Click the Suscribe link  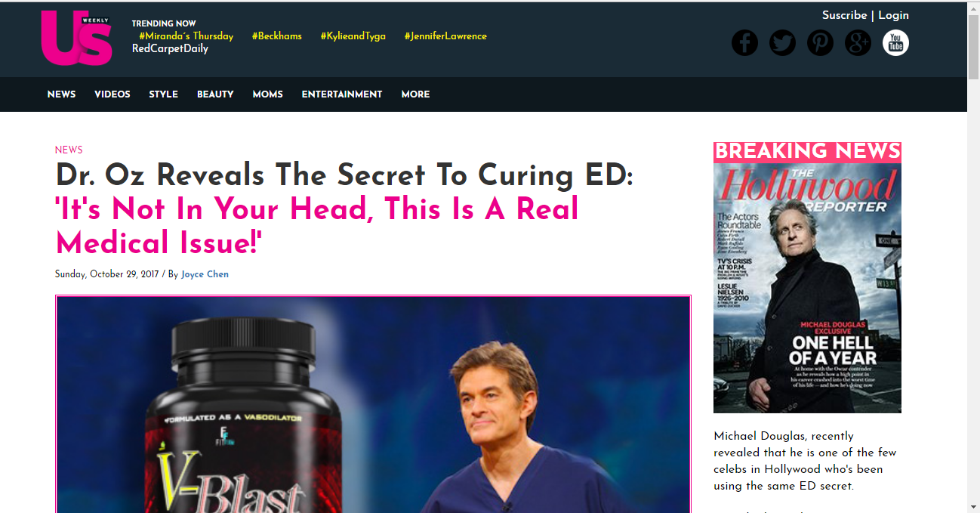[844, 15]
